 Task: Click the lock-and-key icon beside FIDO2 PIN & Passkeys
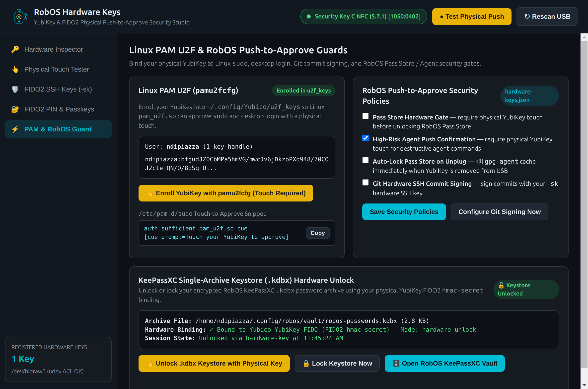pyautogui.click(x=15, y=109)
